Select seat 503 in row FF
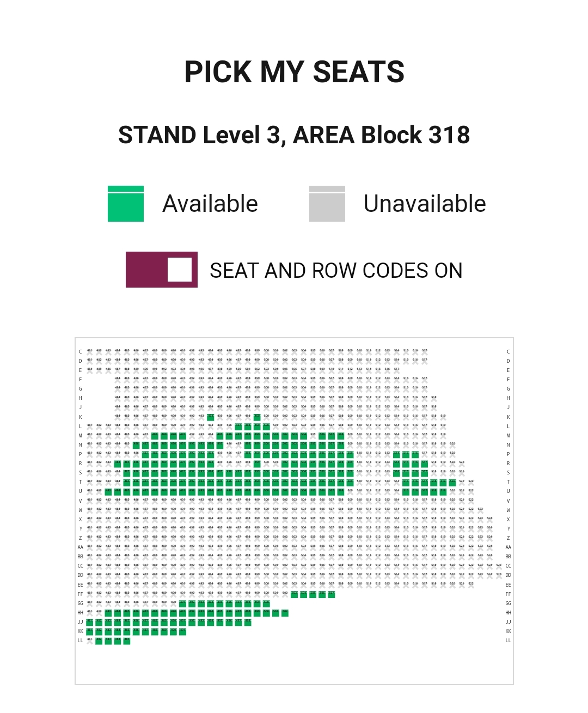The image size is (588, 713). point(294,594)
